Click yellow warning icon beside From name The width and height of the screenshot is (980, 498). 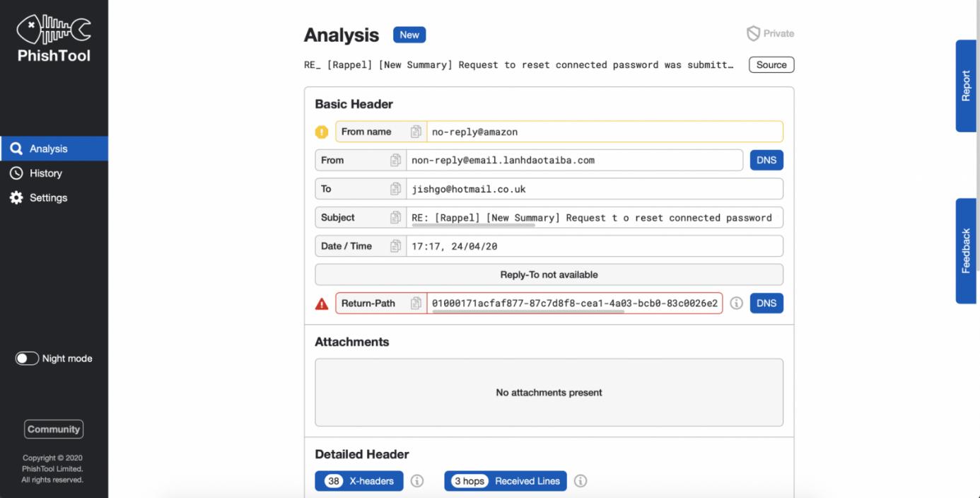coord(322,132)
